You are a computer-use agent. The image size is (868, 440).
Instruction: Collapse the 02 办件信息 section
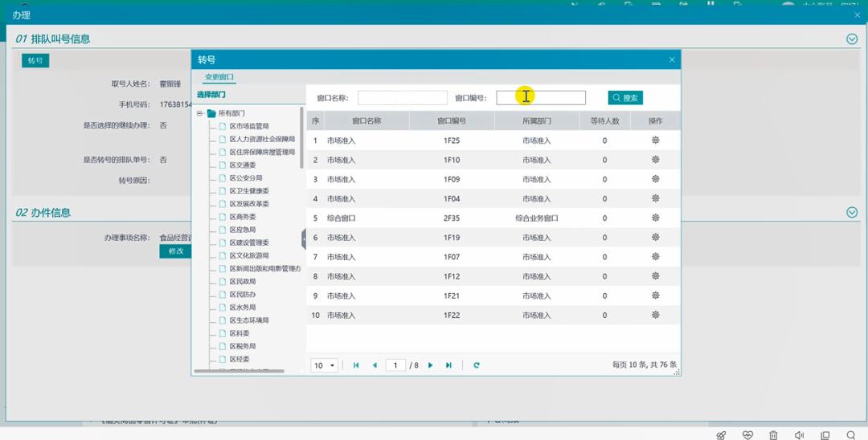point(852,212)
